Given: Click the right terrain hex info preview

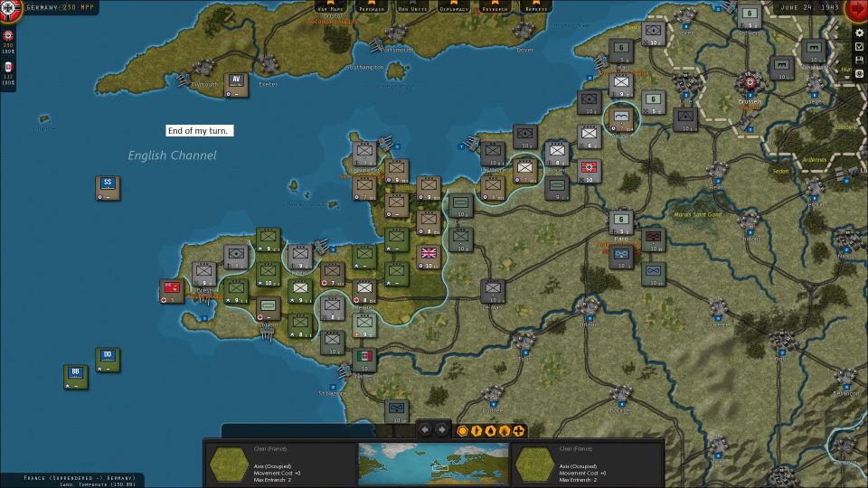Looking at the screenshot, I should pyautogui.click(x=534, y=465).
